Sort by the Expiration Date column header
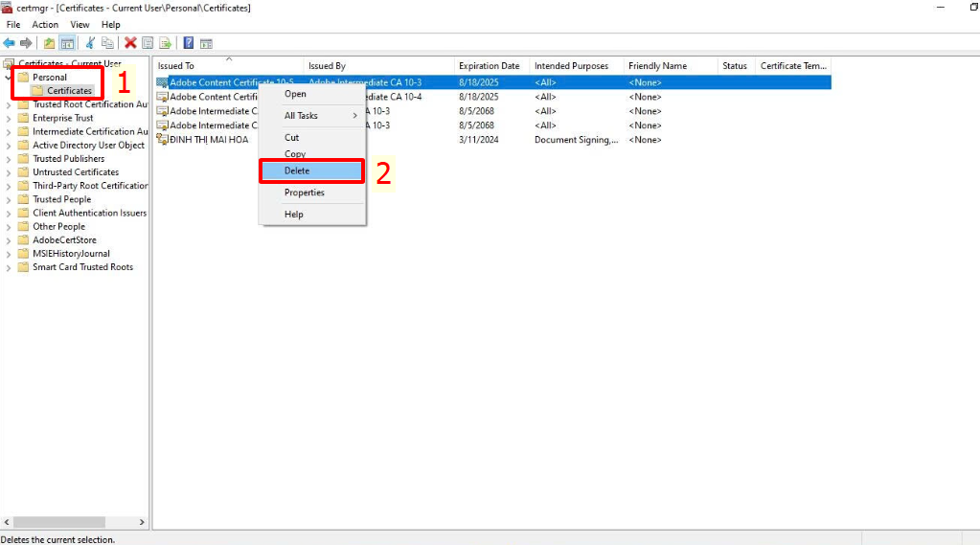Viewport: 980px width, 545px height. (491, 66)
